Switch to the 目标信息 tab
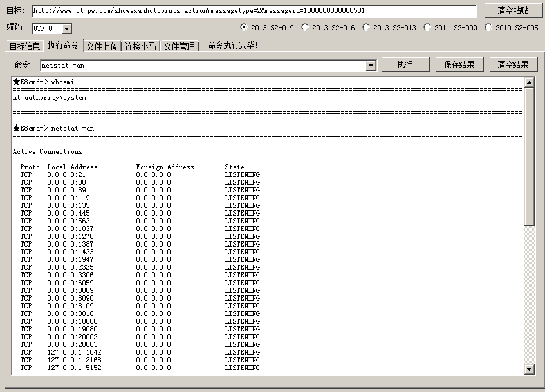The height and width of the screenshot is (392, 545). tap(24, 46)
